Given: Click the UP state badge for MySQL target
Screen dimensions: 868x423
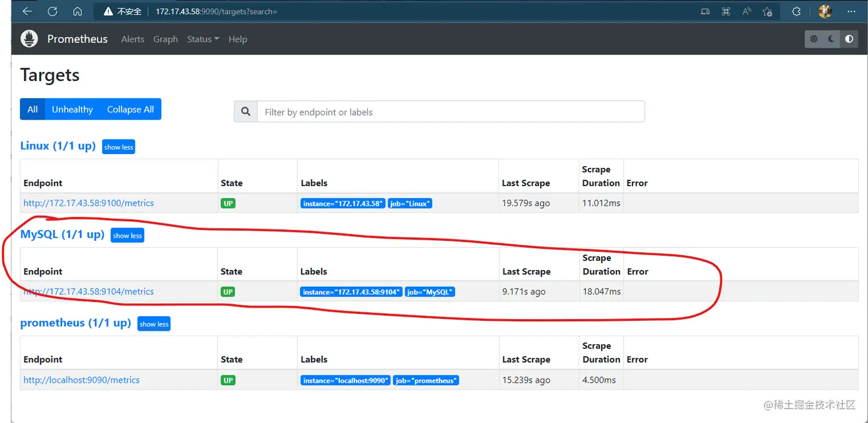Looking at the screenshot, I should (228, 292).
